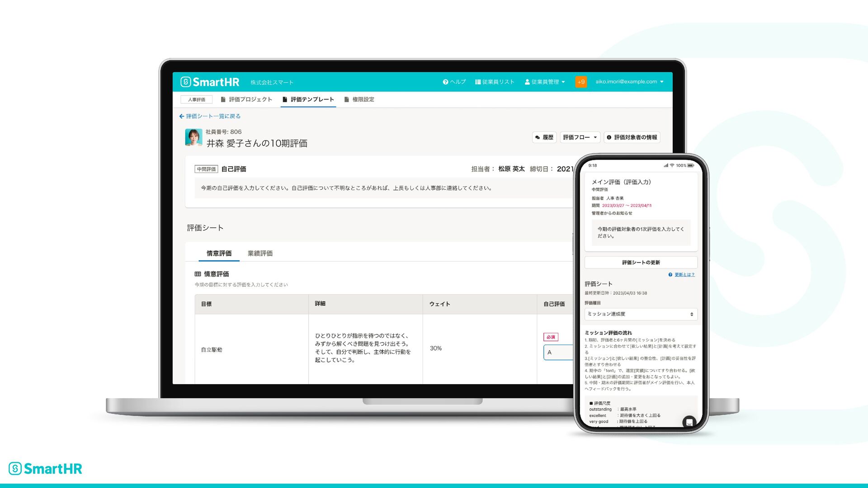Open the 評価プロジェクト navigation tab
Image resolution: width=868 pixels, height=488 pixels.
pyautogui.click(x=246, y=99)
